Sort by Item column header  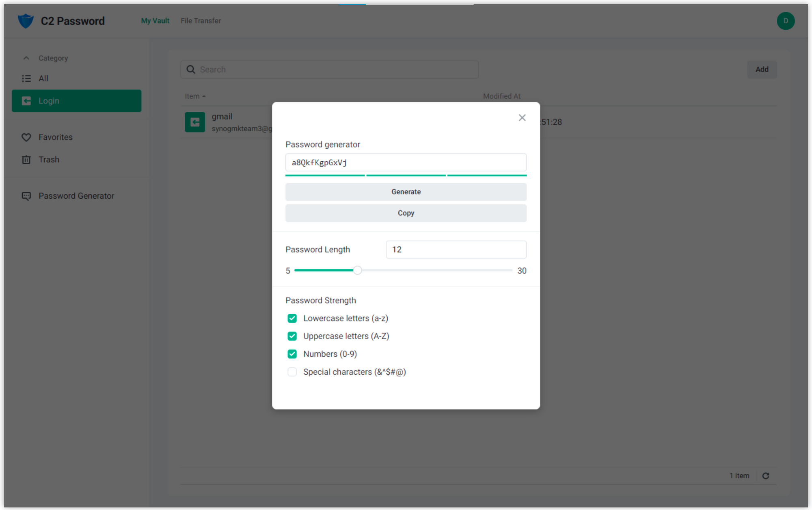(x=195, y=96)
